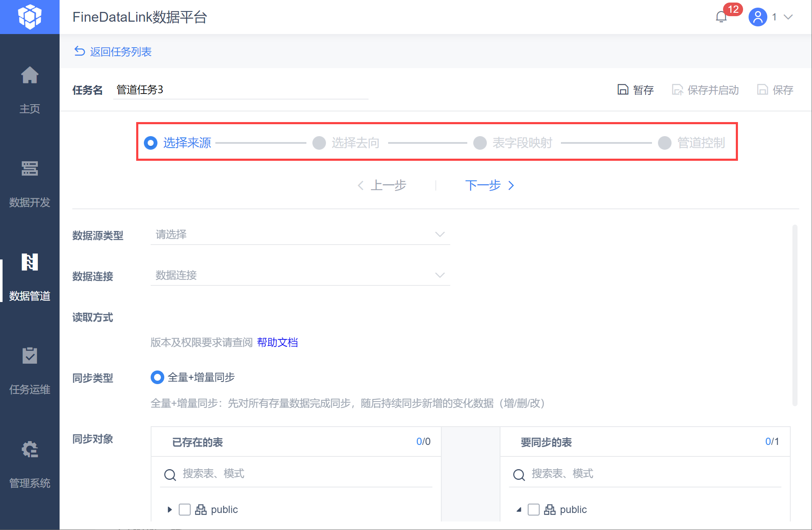
Task: Click the 数据连接 dropdown arrow
Action: 440,275
